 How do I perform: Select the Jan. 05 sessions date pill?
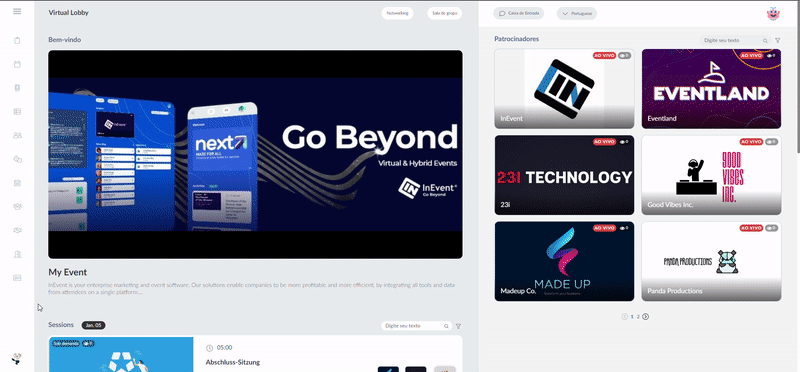click(93, 325)
